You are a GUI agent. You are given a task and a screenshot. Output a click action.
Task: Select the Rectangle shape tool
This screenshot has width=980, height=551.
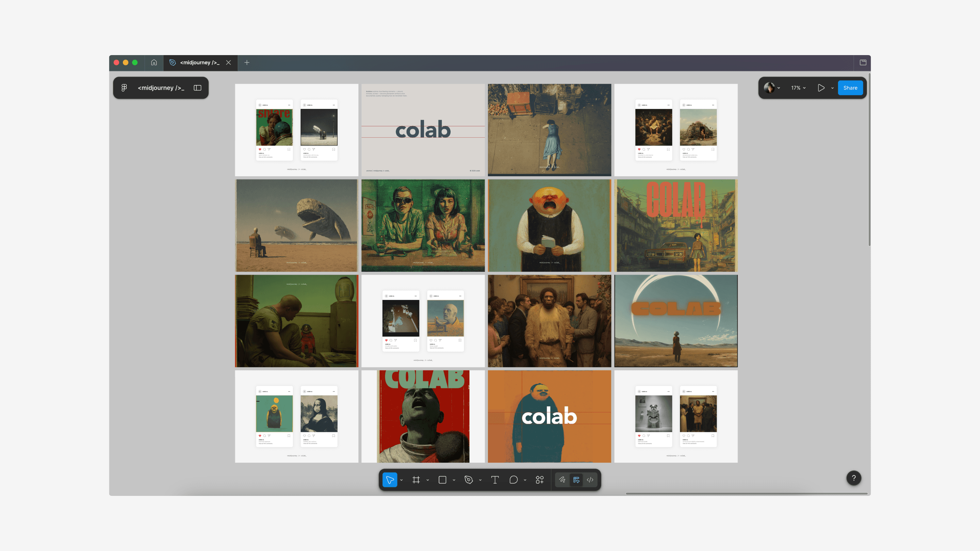[x=442, y=480]
